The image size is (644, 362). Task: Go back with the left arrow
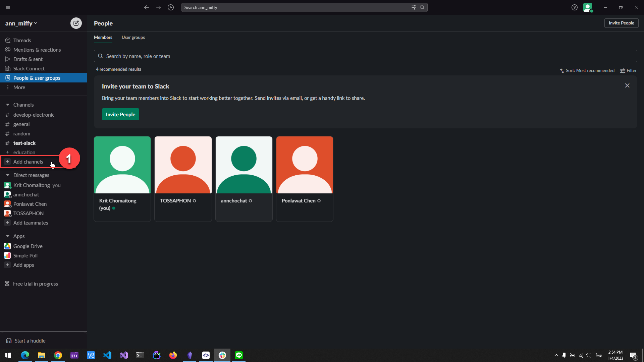147,7
